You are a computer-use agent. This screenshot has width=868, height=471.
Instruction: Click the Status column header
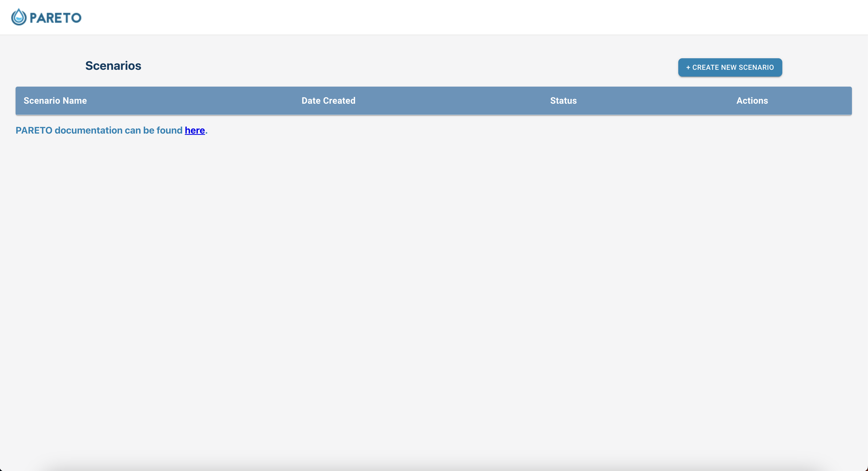(563, 101)
